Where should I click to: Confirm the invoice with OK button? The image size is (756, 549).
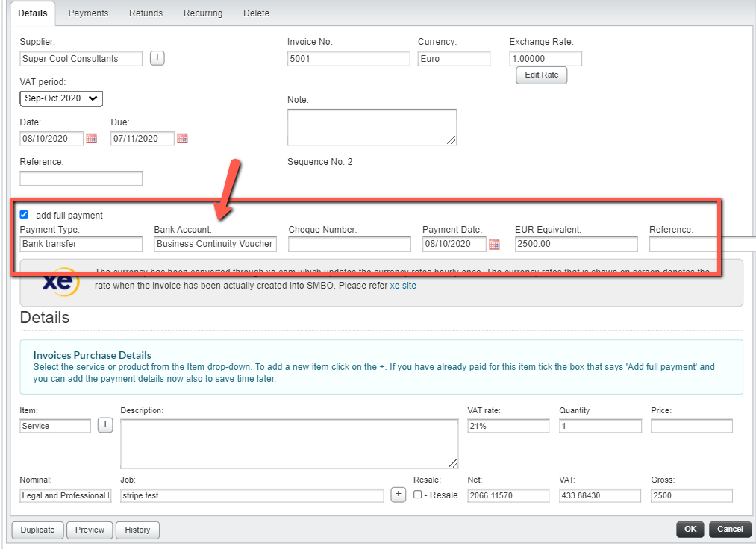pos(690,529)
